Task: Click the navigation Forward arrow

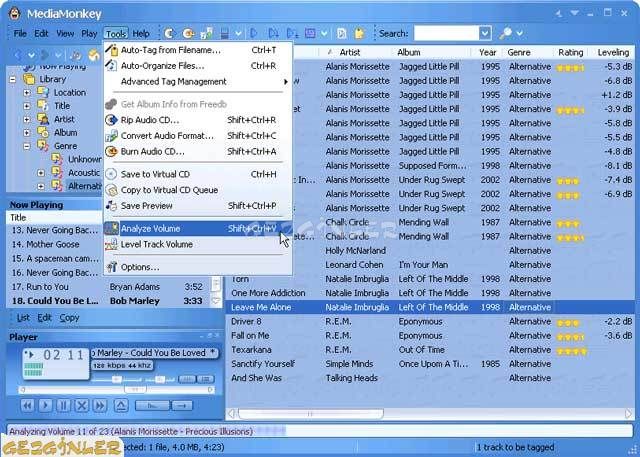Action: point(45,55)
